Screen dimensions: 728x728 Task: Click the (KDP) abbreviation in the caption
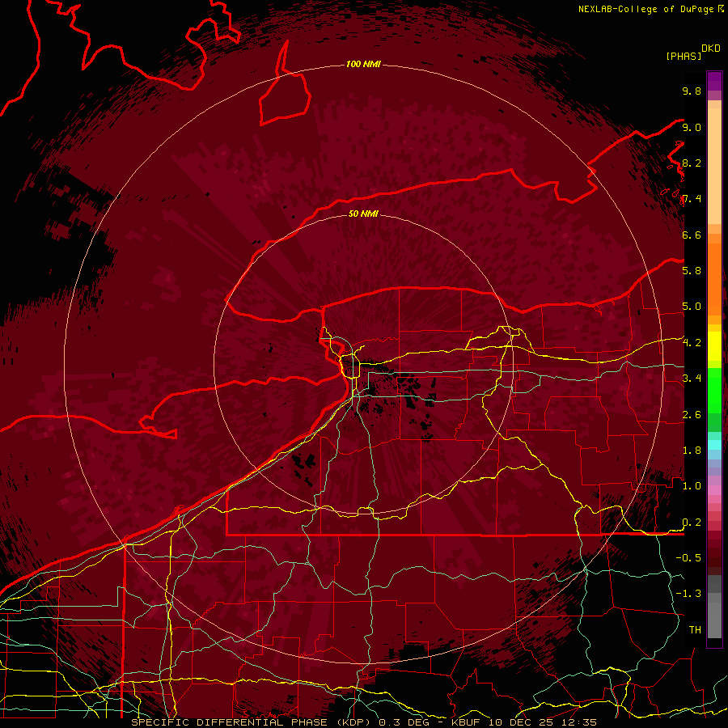click(355, 722)
